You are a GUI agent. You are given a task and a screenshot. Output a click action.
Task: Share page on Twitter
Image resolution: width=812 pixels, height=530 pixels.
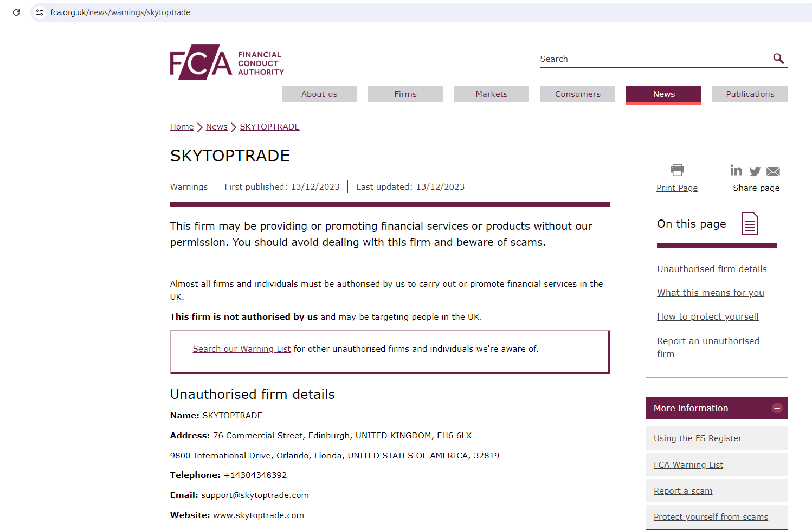click(x=755, y=171)
